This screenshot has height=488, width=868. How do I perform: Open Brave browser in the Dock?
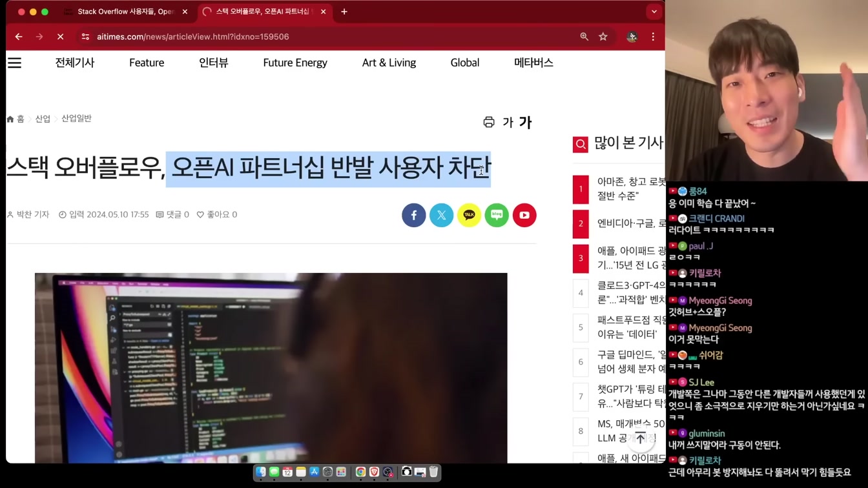[x=375, y=472]
